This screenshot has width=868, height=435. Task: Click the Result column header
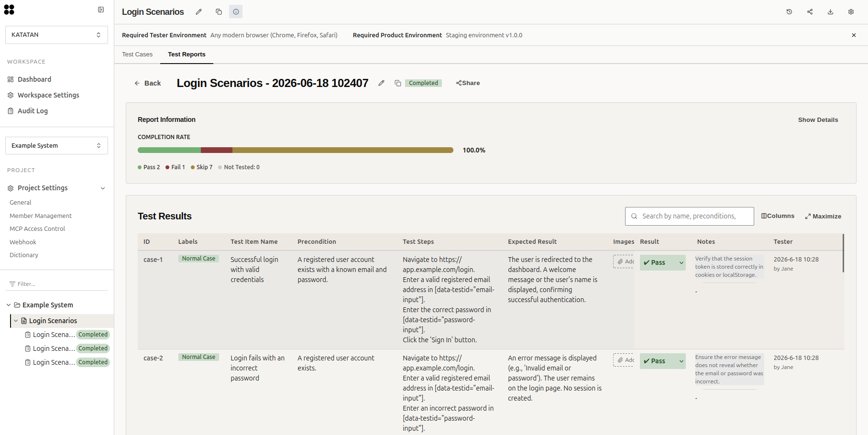[x=649, y=242]
